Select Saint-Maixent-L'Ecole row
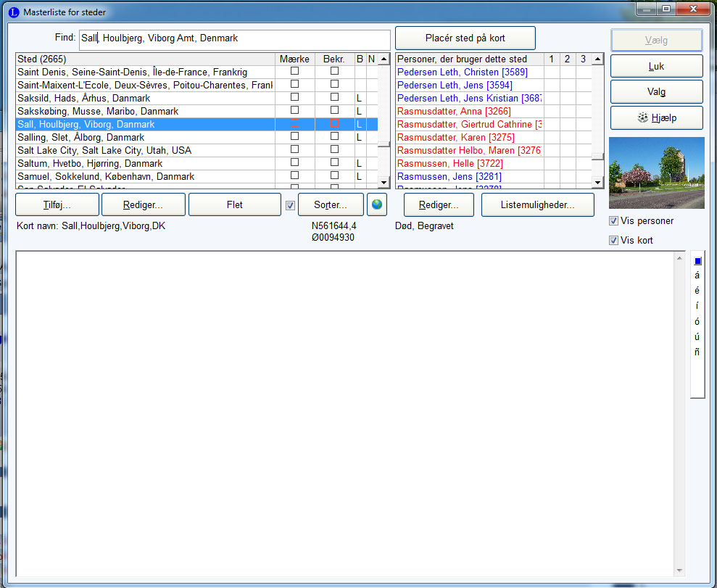Screen dimensions: 717x588 (x=146, y=85)
